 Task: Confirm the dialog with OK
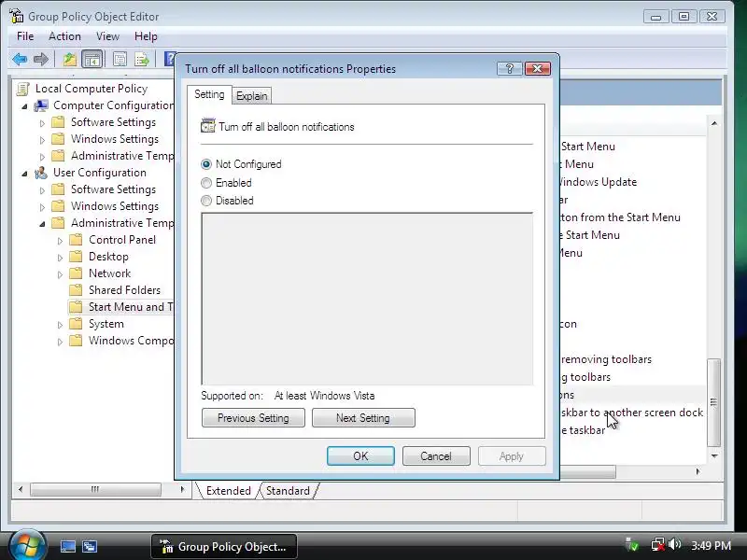click(x=360, y=455)
